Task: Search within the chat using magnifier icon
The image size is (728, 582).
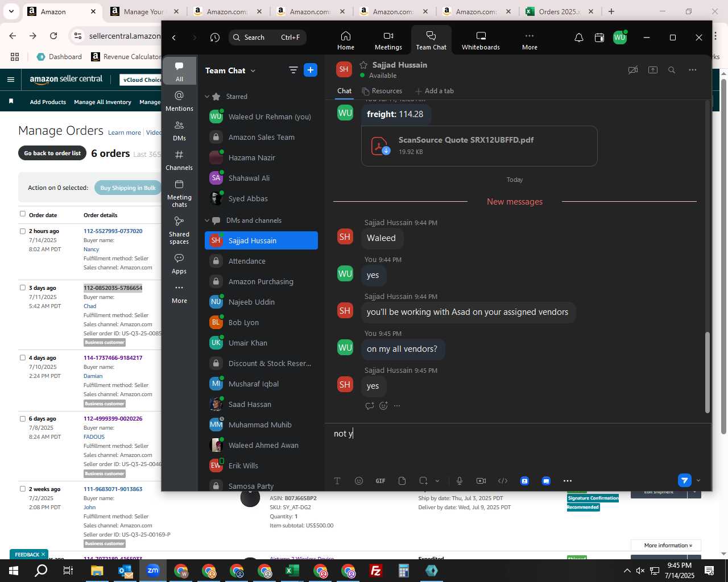Action: click(x=672, y=70)
